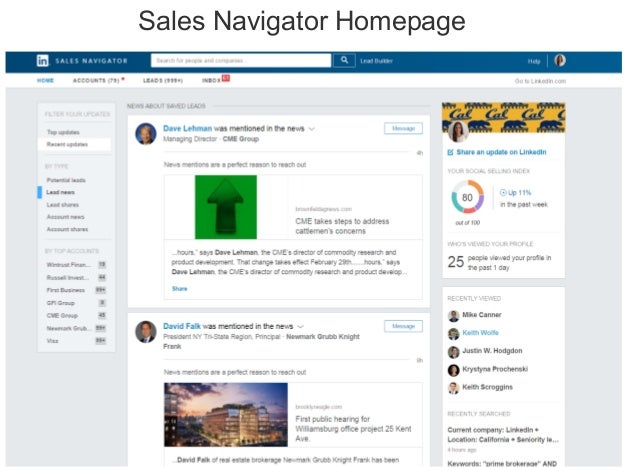Filter by Lead news
The width and height of the screenshot is (638, 467).
(60, 192)
